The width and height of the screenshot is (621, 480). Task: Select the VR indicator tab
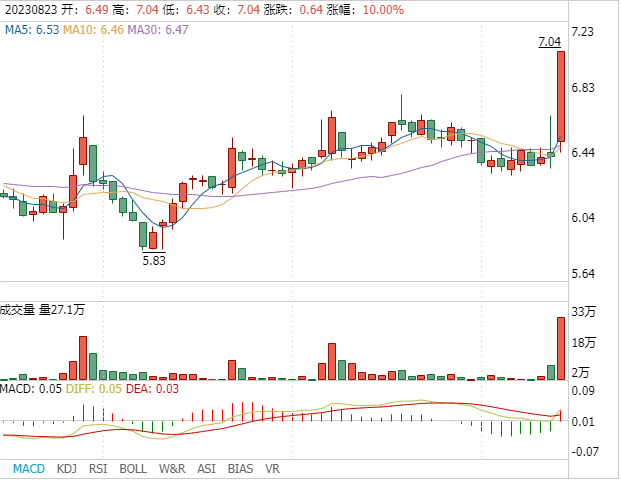[x=272, y=469]
